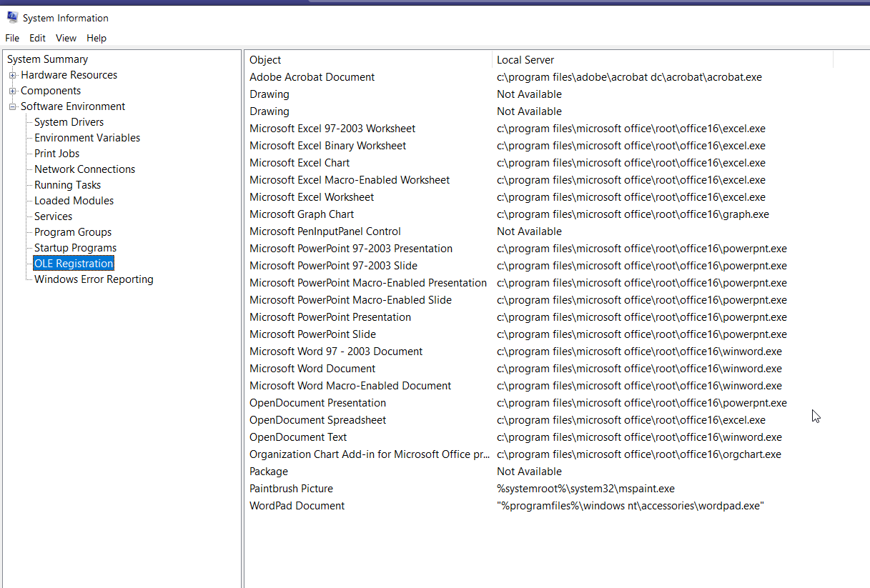
Task: Select Microsoft PenInputPanel Control row
Action: coord(325,231)
